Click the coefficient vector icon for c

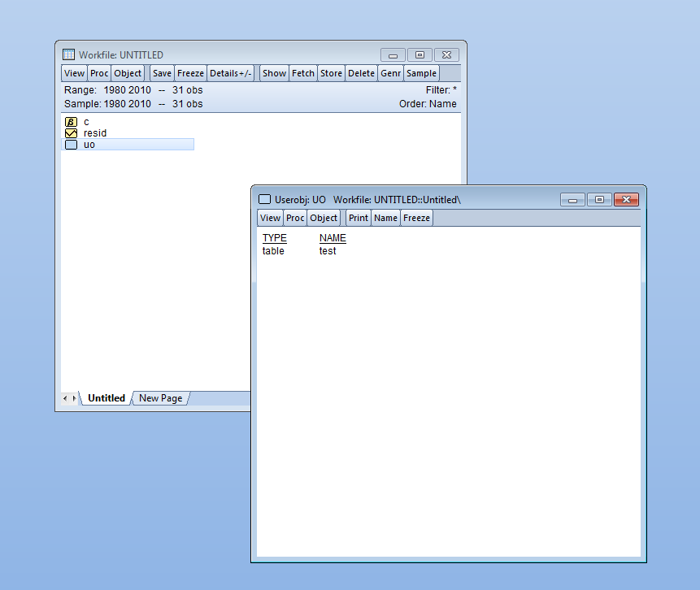(71, 122)
